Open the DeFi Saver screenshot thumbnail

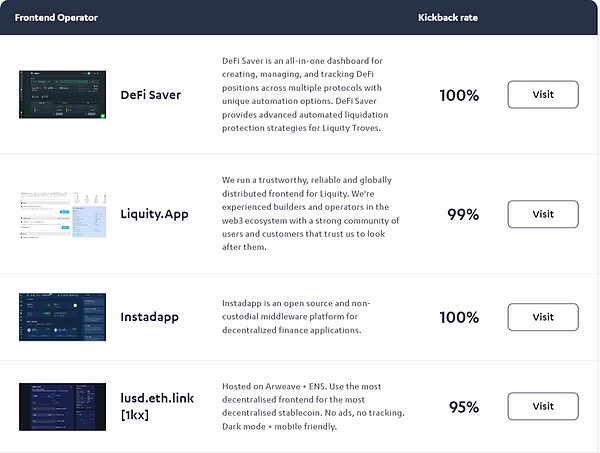(x=62, y=95)
